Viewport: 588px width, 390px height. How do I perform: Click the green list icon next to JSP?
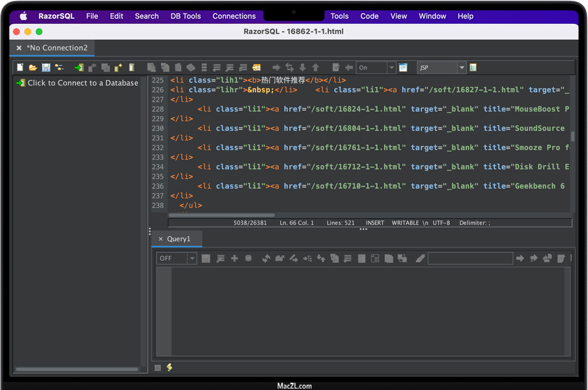click(x=473, y=68)
